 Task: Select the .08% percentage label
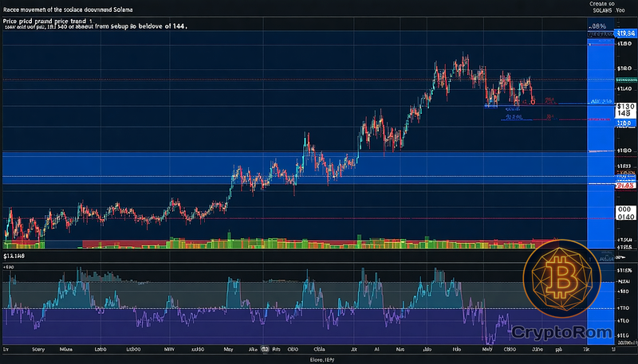pos(597,27)
